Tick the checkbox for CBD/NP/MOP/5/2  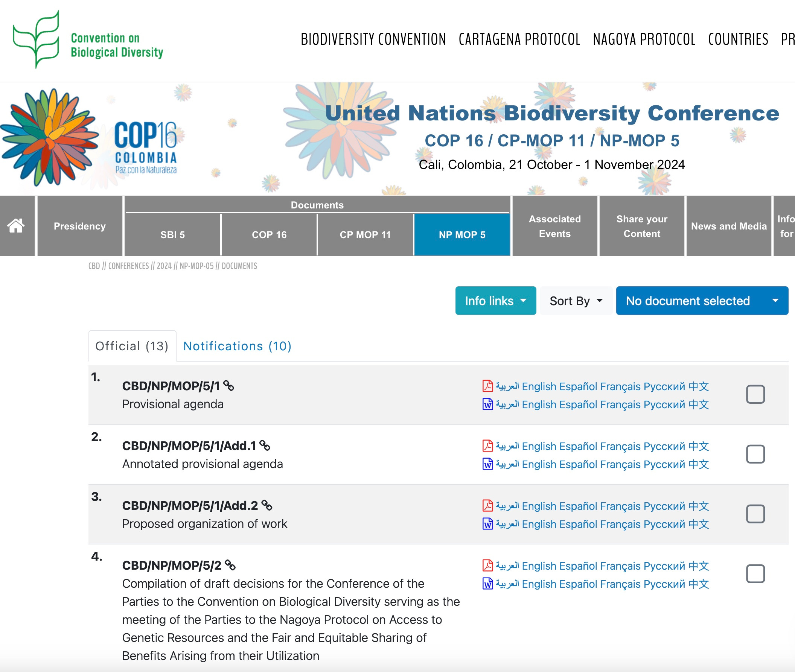click(x=755, y=574)
